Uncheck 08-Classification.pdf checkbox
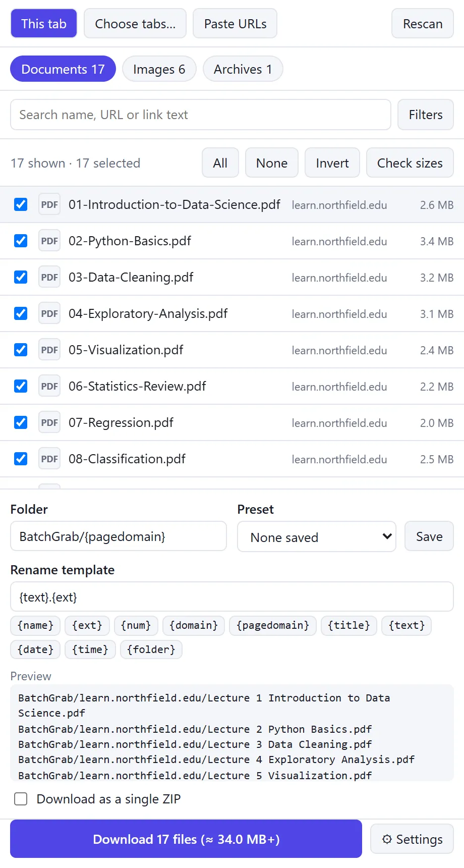464x868 pixels. [21, 459]
